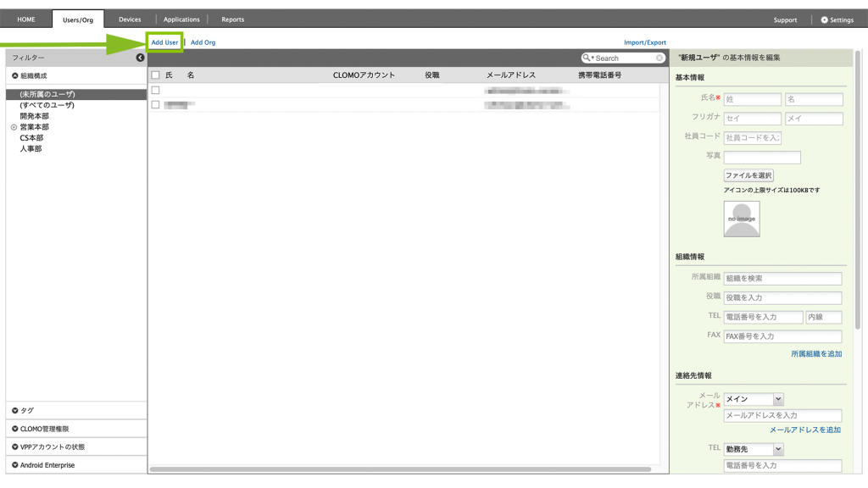Viewport: 868px width, 488px height.
Task: Open the Import/Export link
Action: pyautogui.click(x=645, y=42)
